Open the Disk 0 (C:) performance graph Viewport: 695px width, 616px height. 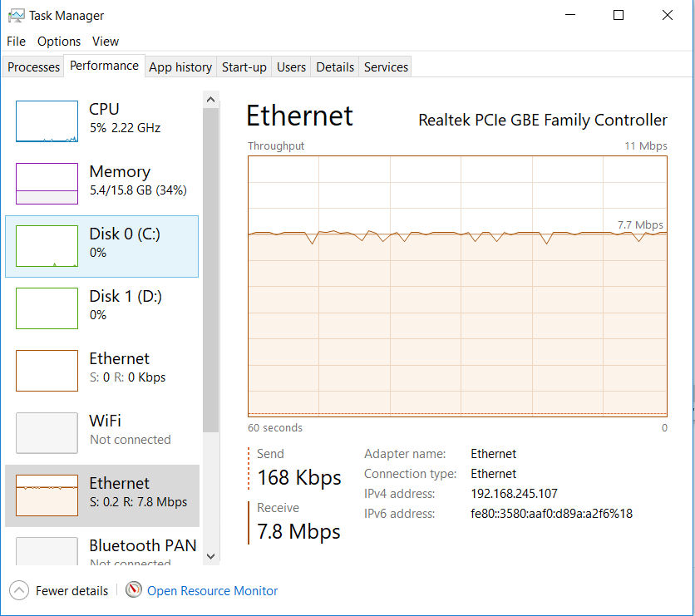point(47,245)
